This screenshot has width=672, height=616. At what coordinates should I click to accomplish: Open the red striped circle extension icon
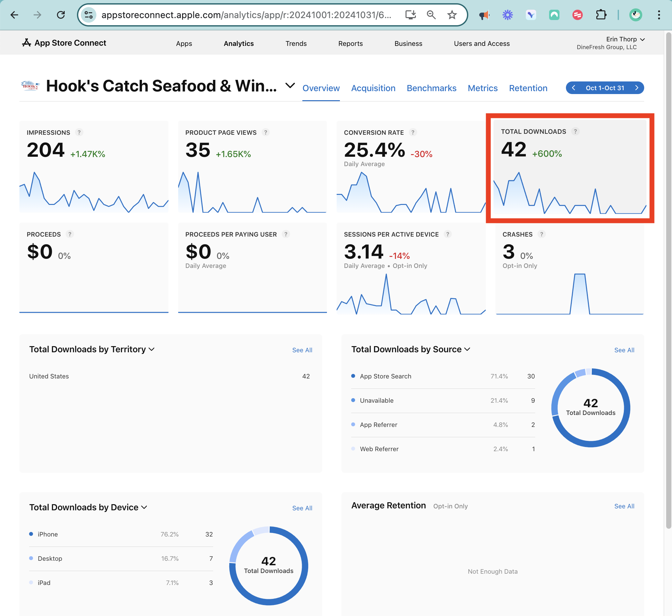(577, 15)
